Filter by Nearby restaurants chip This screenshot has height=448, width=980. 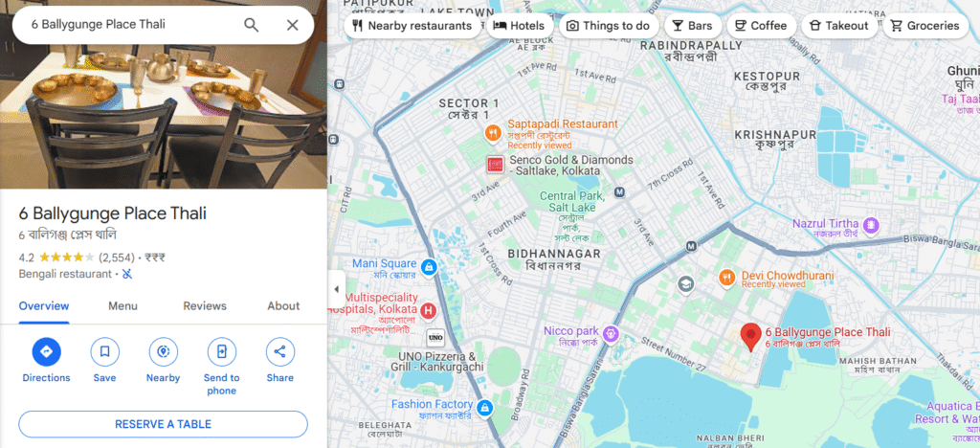point(412,26)
